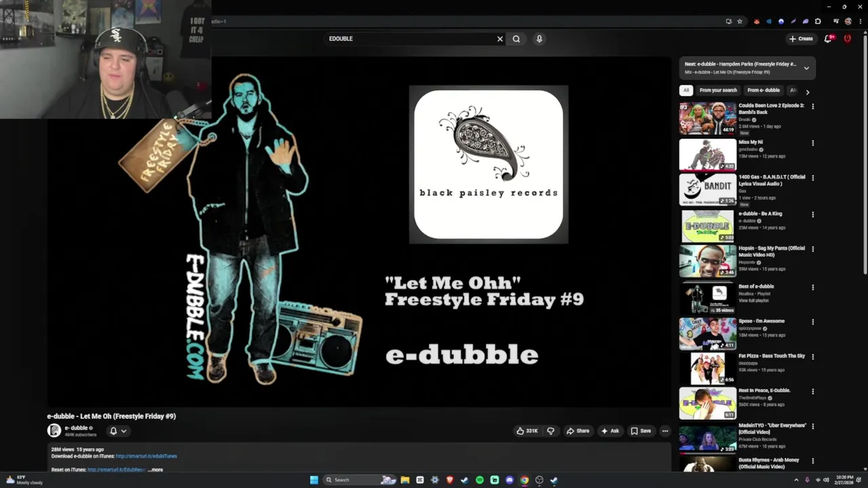Click inside the EDOUBLE search field
868x488 pixels.
coord(410,39)
